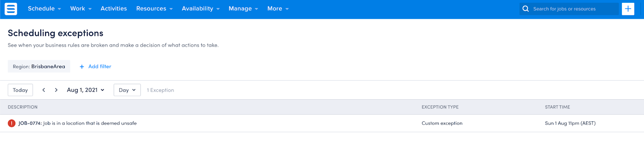Click the Skedulo logo icon
The height and width of the screenshot is (154, 644).
pyautogui.click(x=11, y=8)
